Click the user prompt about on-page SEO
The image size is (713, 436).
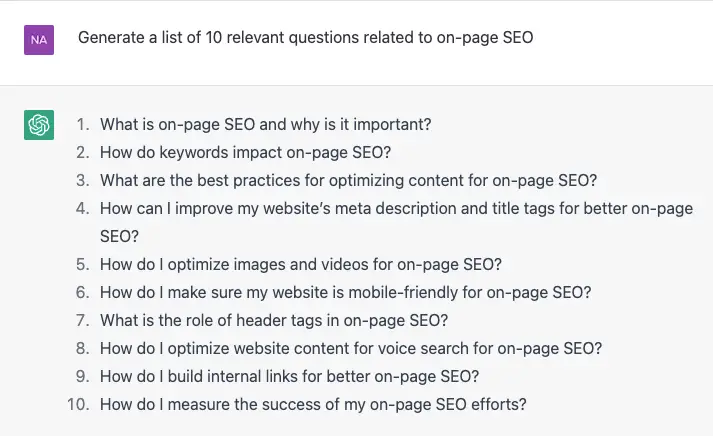point(306,37)
